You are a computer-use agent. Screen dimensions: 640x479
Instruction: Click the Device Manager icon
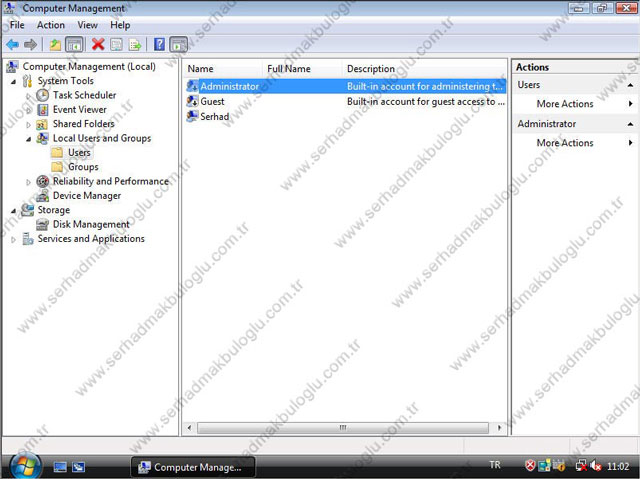tap(42, 196)
